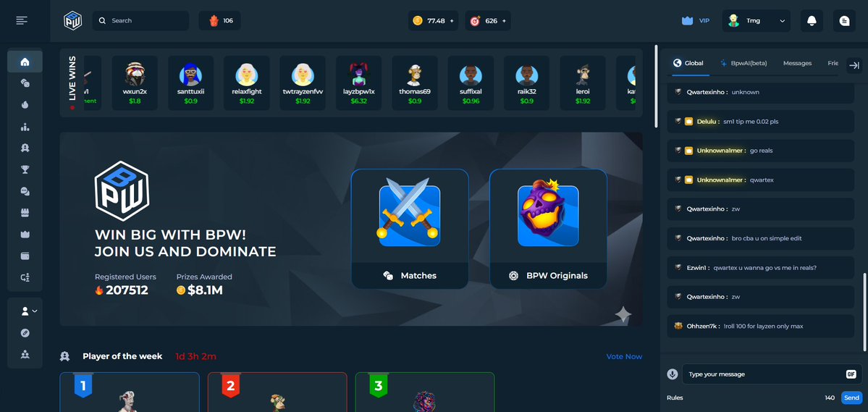
Task: Collapse the chat panel with arrow button
Action: coord(854,64)
